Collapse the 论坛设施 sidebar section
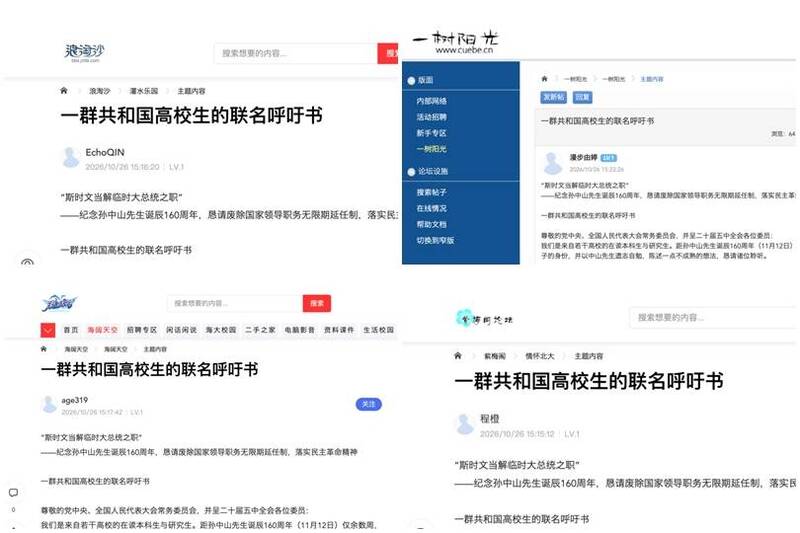Screen dimensions: 800x533 coord(428,171)
